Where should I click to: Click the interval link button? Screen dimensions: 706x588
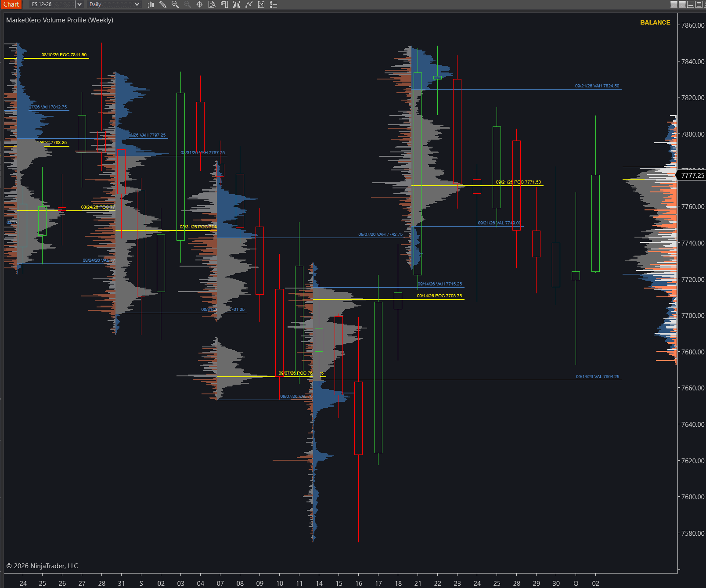point(682,4)
